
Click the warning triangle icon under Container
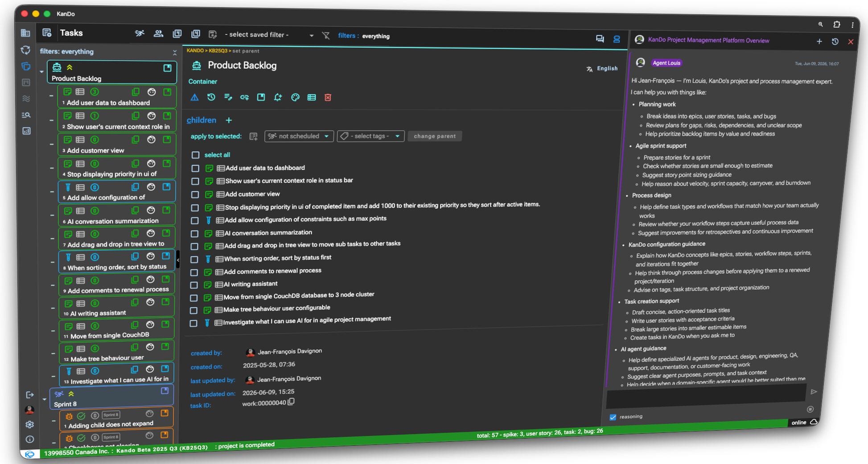click(x=195, y=97)
